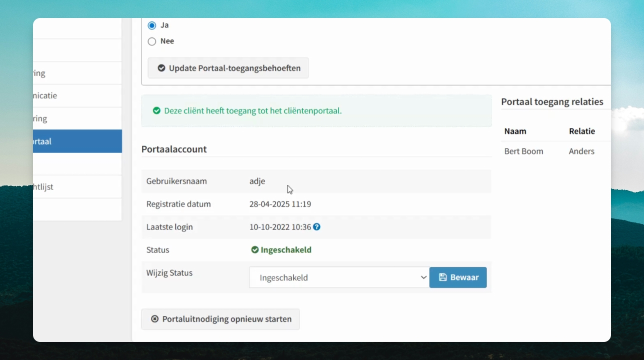
Task: Click the 'Gebruikersnaam' label
Action: coord(176,181)
